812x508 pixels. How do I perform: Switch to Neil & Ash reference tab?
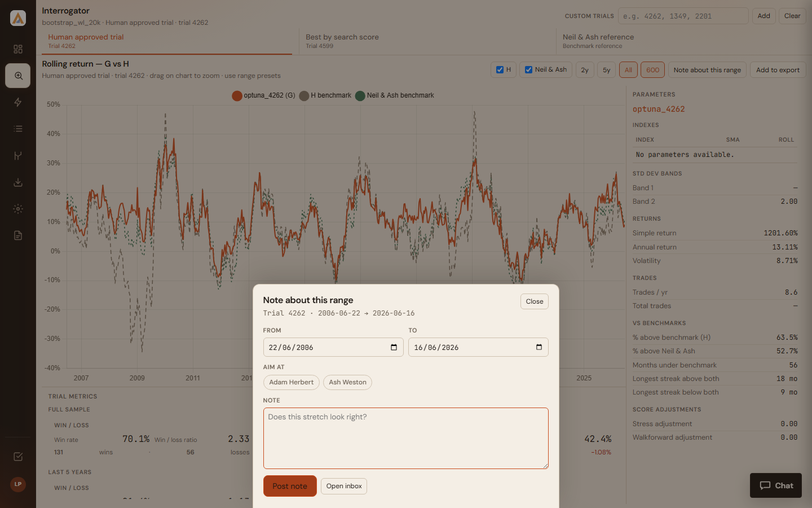pos(681,41)
